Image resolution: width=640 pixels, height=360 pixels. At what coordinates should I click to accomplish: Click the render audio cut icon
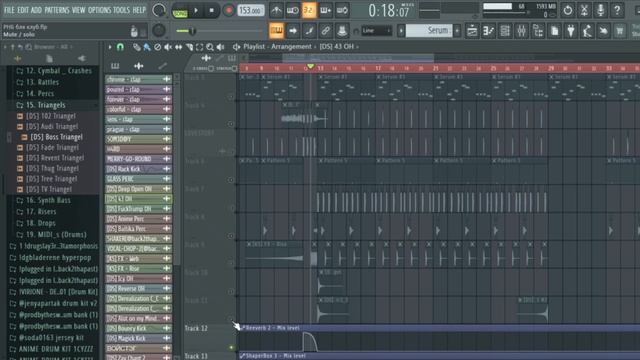(x=584, y=11)
